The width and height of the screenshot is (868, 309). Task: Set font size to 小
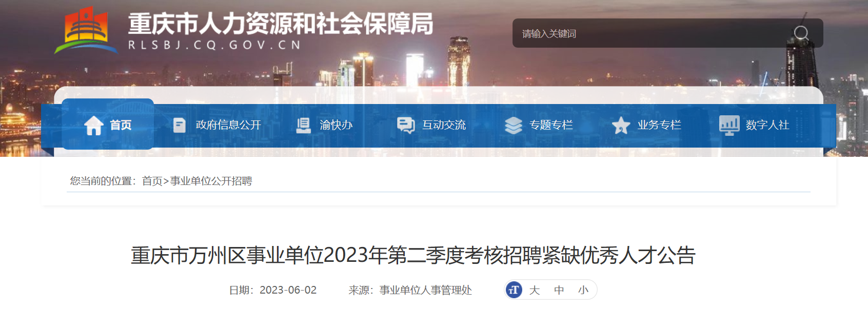[x=583, y=291]
